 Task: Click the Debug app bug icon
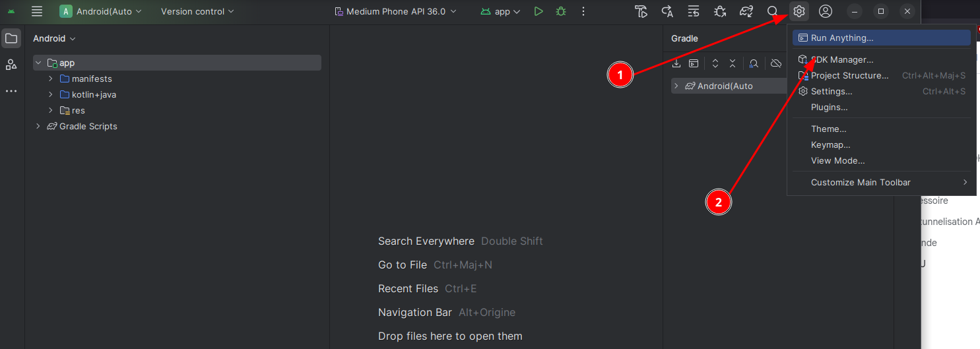tap(561, 11)
